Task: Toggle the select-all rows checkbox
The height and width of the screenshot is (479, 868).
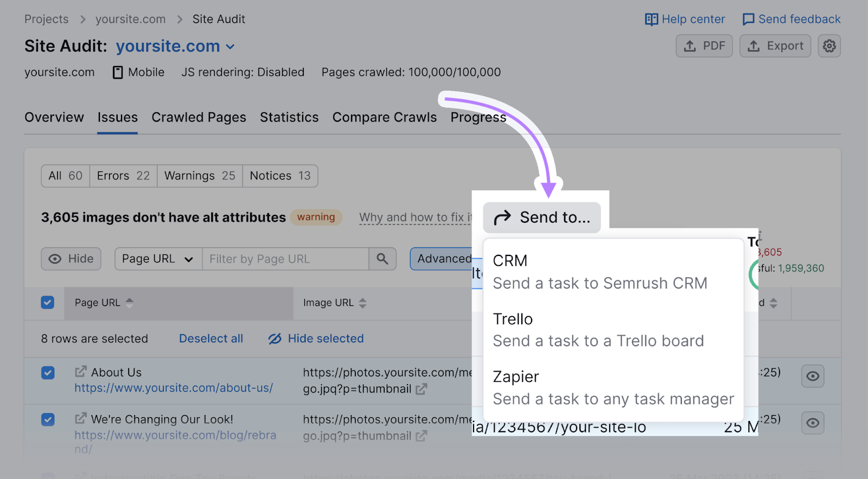Action: [x=48, y=303]
